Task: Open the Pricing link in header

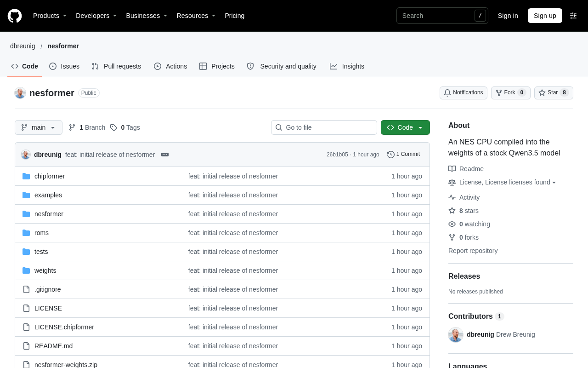Action: point(235,16)
